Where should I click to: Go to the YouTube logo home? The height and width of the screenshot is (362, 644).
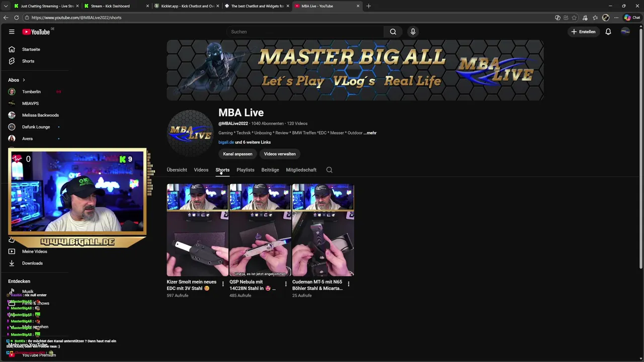point(36,32)
